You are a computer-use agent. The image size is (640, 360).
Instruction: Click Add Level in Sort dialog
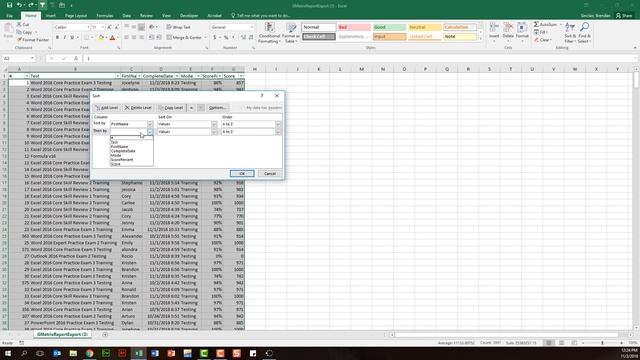pos(107,108)
